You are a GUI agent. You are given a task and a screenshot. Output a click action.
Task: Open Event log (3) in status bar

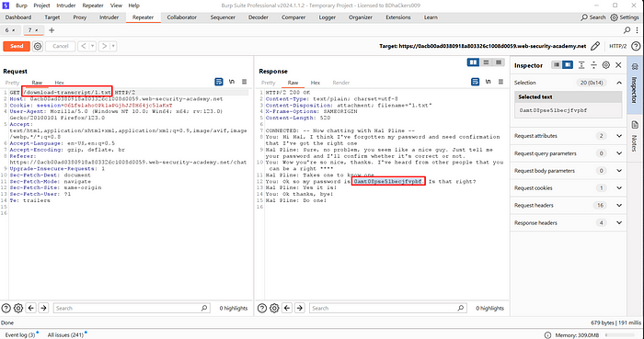19,335
